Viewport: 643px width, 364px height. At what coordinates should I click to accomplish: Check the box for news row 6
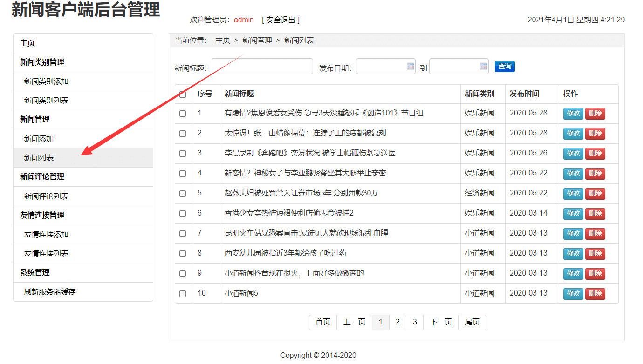click(x=183, y=214)
